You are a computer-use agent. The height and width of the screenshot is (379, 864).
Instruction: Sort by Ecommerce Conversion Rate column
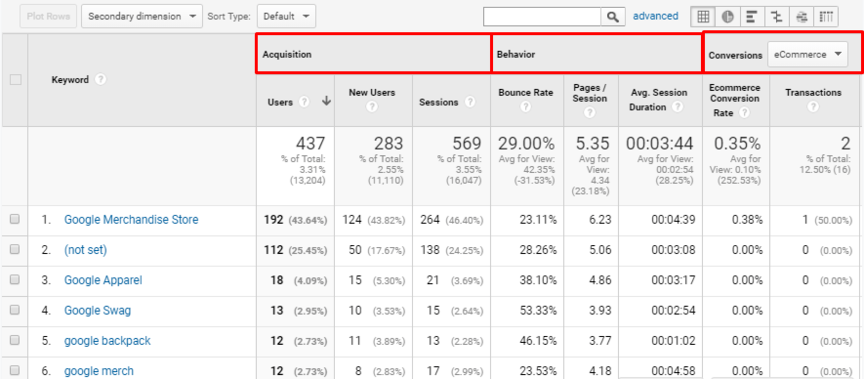coord(736,99)
